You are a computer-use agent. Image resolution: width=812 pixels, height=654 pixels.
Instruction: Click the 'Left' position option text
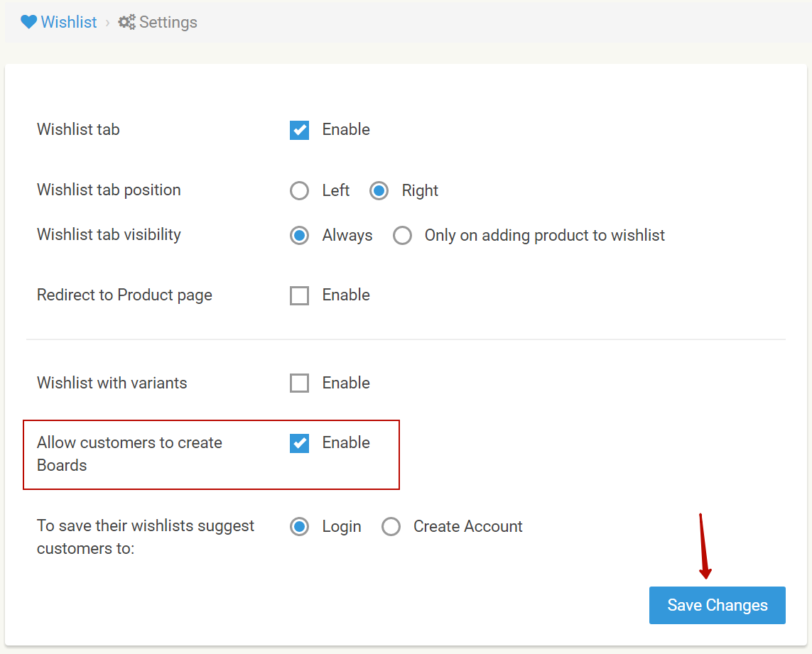click(x=335, y=190)
